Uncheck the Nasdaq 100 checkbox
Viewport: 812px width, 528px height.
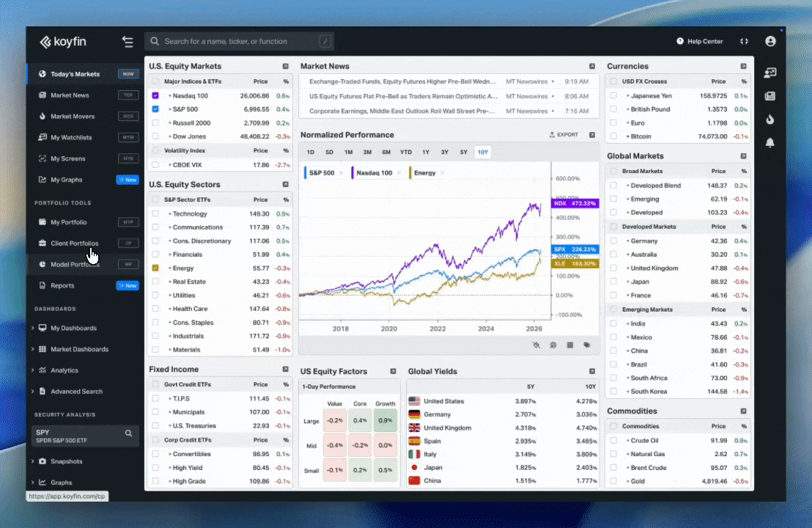155,95
